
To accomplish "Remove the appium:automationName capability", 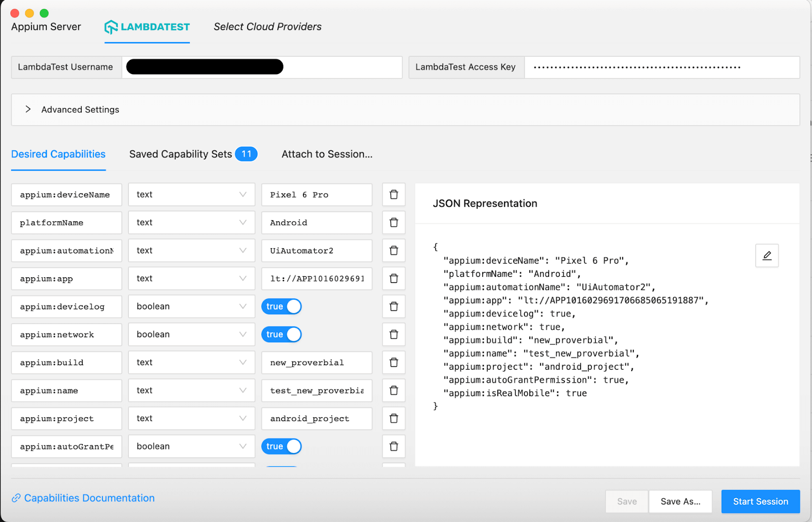I will (393, 250).
